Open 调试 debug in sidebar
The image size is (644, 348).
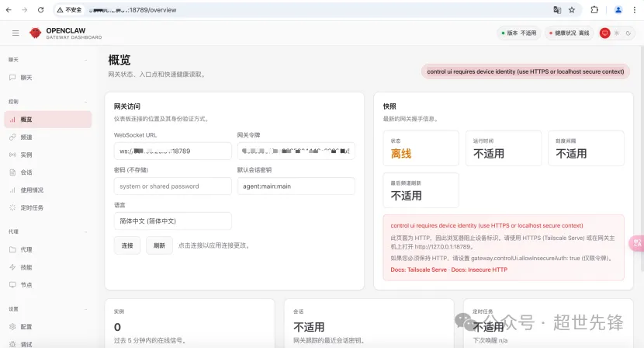pos(48,344)
